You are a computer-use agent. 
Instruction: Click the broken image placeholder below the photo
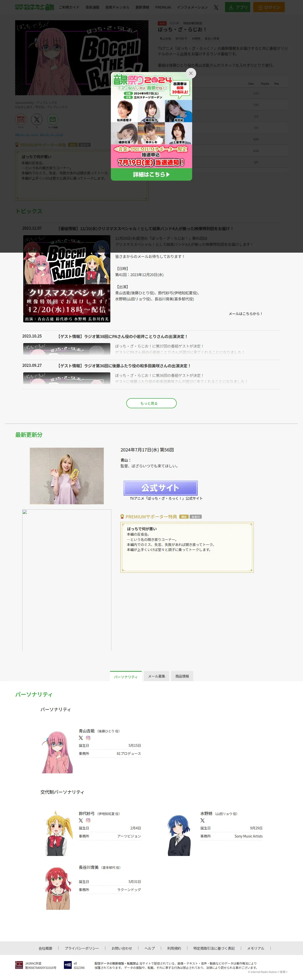[x=66, y=580]
